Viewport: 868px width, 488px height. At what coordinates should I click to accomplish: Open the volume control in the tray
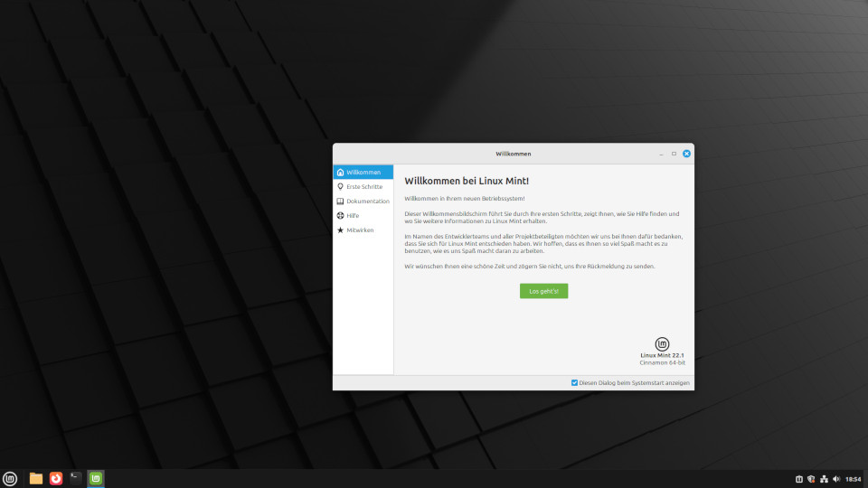point(835,479)
